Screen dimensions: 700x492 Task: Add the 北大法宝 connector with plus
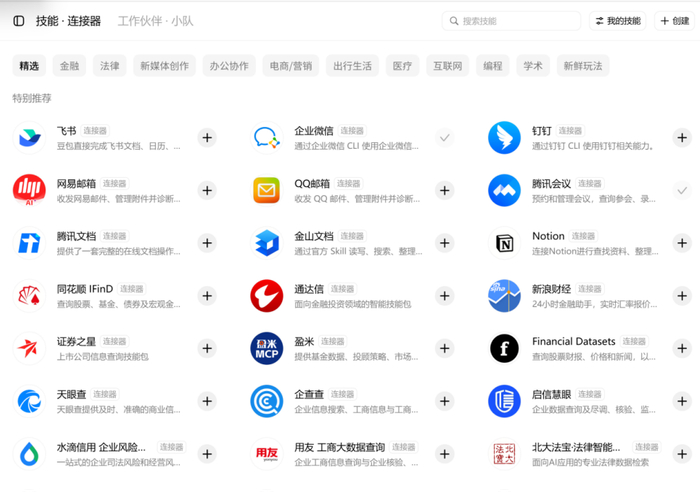click(682, 454)
